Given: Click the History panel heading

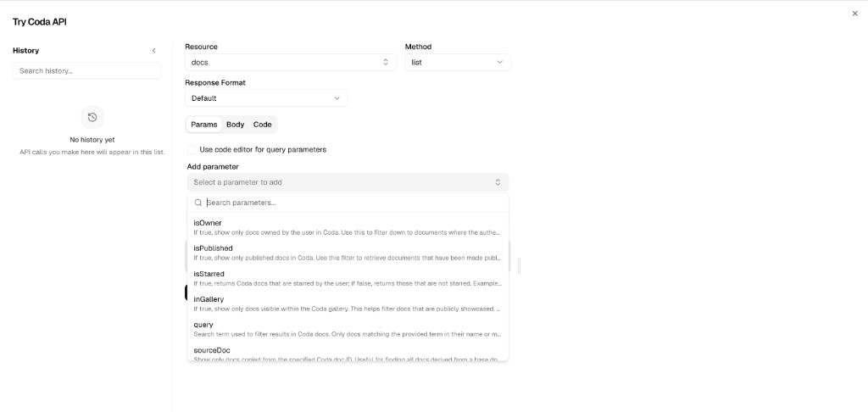Looking at the screenshot, I should pos(26,50).
